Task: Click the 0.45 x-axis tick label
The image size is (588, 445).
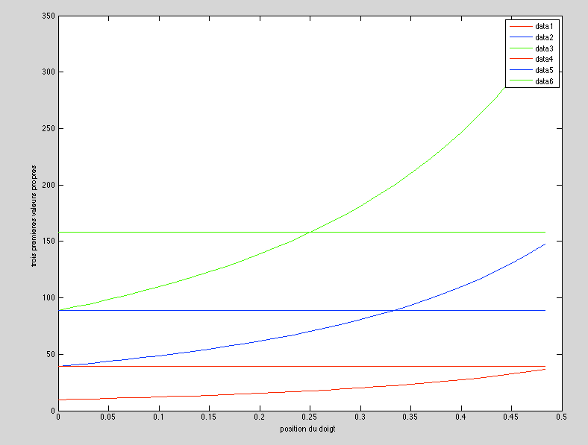Action: [x=511, y=417]
